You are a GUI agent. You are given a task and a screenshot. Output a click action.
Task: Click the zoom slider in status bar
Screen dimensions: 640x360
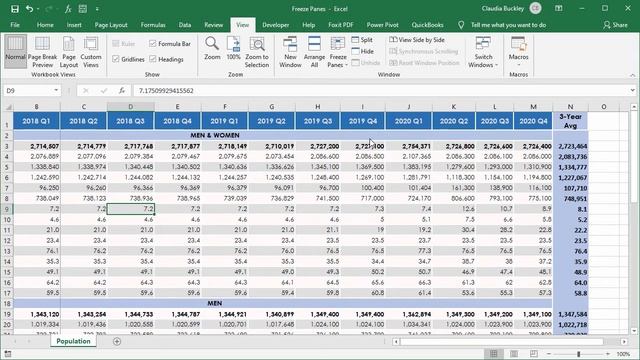578,354
